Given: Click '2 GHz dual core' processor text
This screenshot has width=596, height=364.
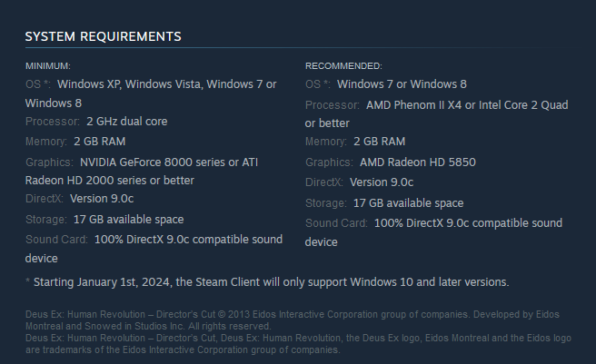Looking at the screenshot, I should 127,122.
